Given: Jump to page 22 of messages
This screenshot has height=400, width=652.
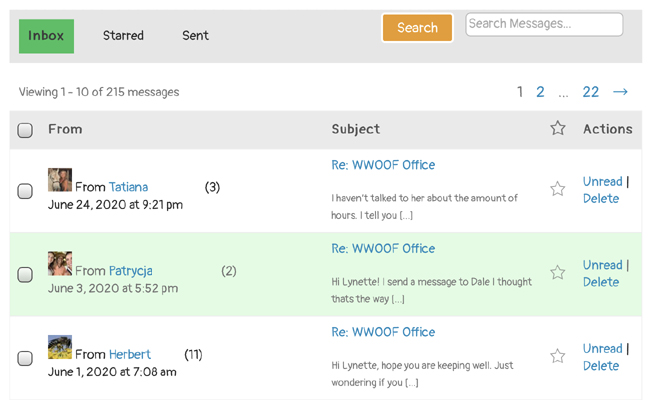Looking at the screenshot, I should (x=590, y=92).
